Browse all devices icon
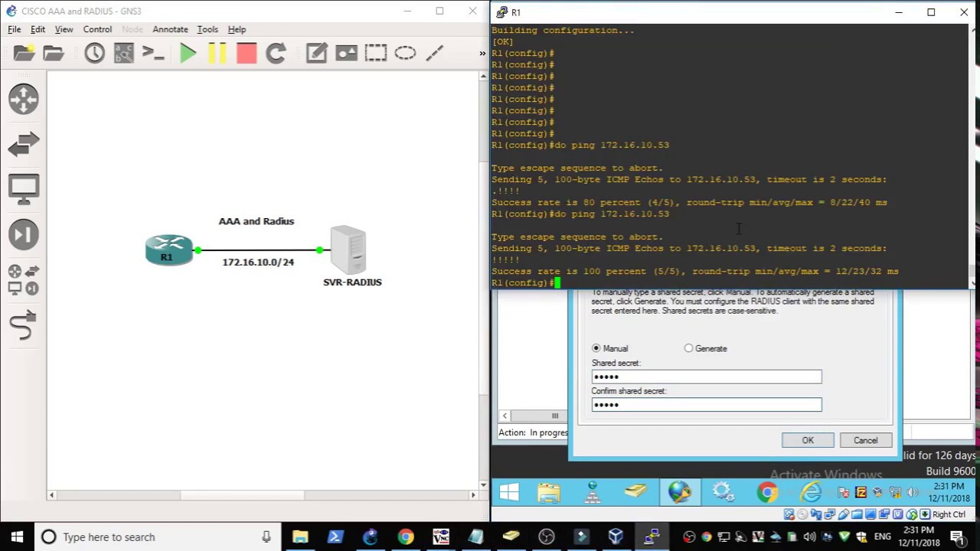Viewport: 980px width, 551px height. coord(24,280)
